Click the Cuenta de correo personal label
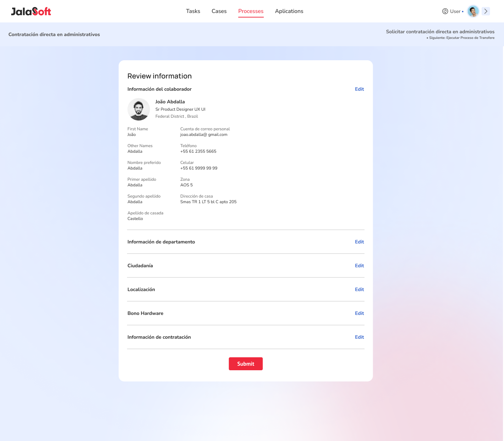 205,129
